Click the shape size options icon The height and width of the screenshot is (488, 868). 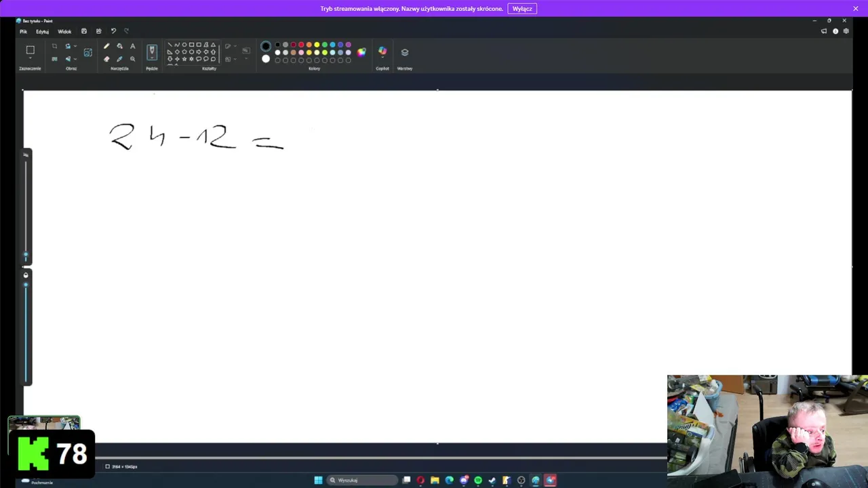pos(245,50)
